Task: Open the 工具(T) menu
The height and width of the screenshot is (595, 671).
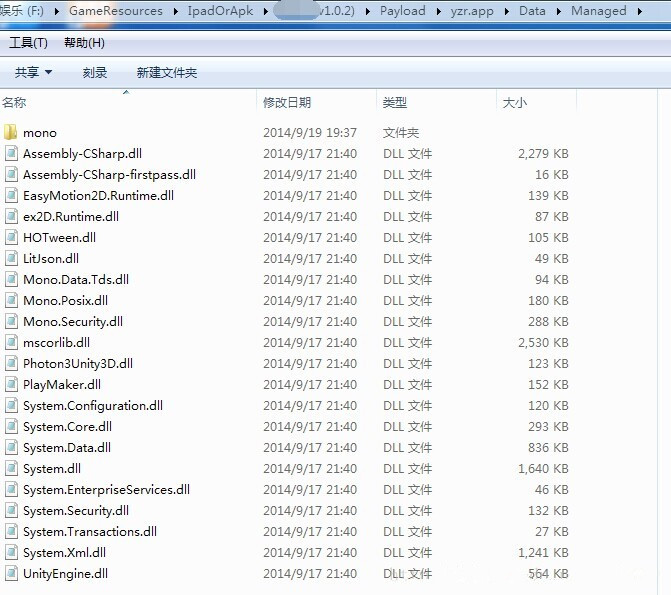Action: click(28, 42)
